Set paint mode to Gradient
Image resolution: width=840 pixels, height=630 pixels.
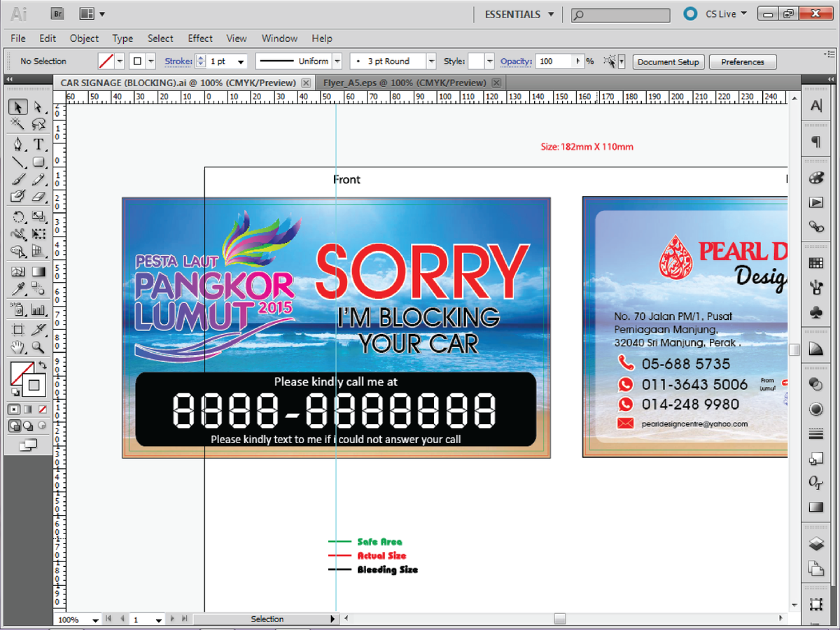[x=29, y=409]
